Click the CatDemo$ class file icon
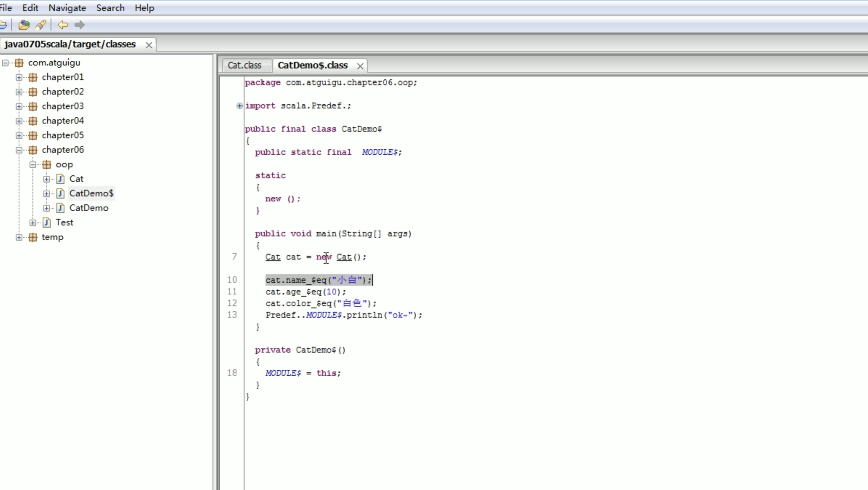868x490 pixels. 61,194
